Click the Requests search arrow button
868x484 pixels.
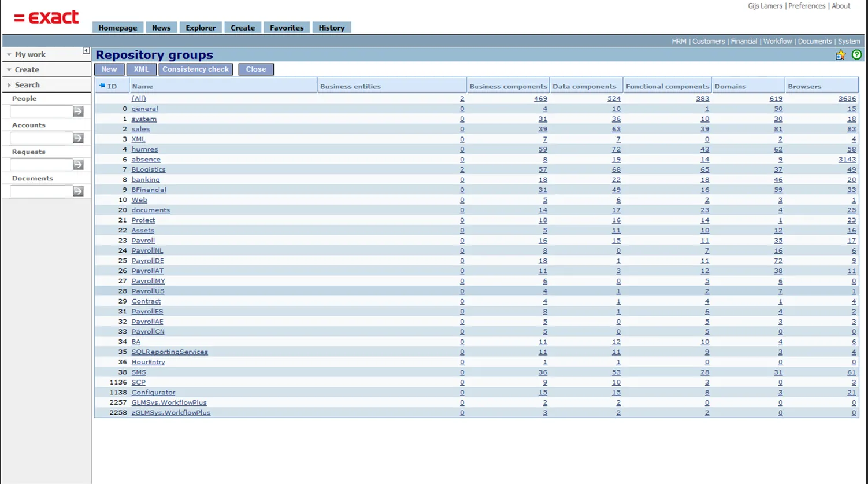pos(78,165)
